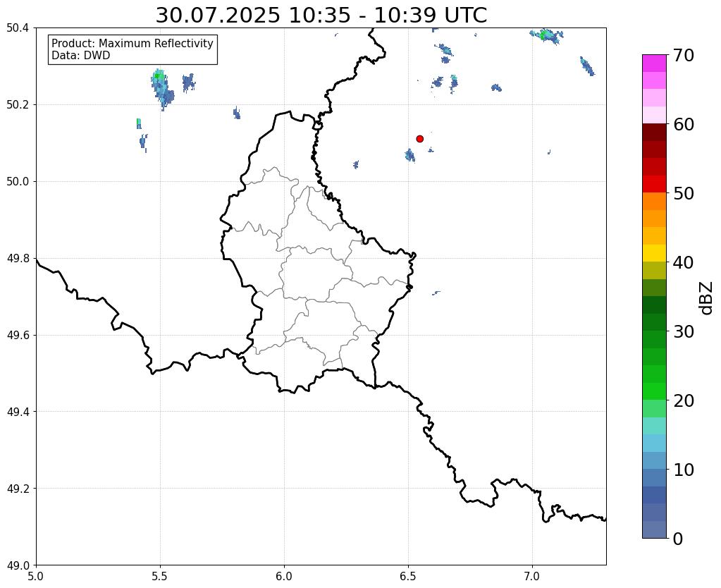This screenshot has height=588, width=721.
Task: Click the 49.8 latitude tick label
Action: coord(18,259)
